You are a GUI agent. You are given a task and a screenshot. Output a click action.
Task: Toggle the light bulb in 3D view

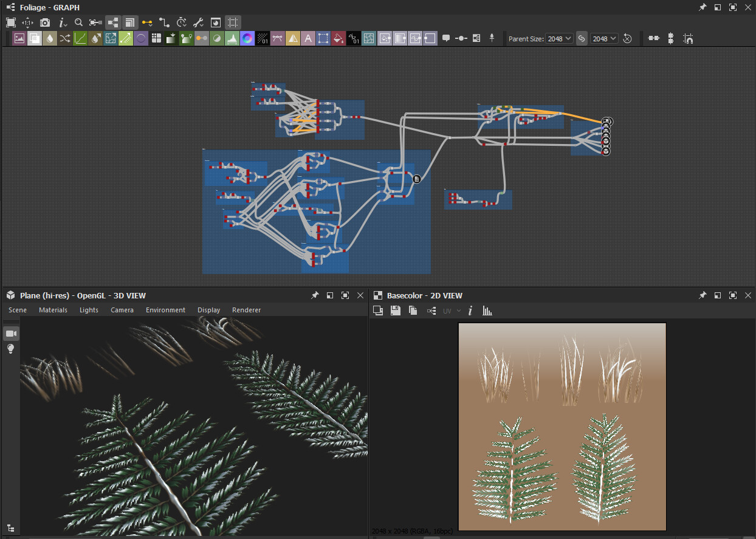[10, 349]
